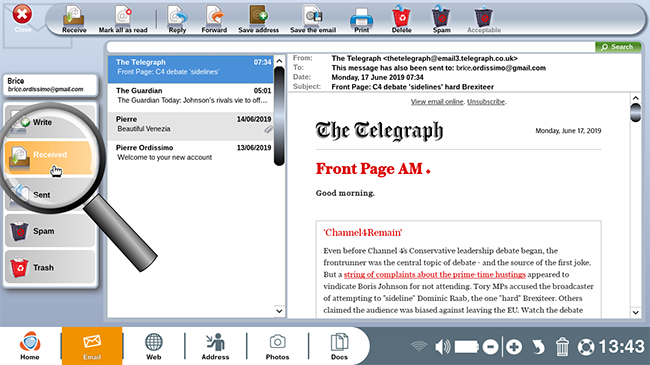Open the Received folder
Screen dimensions: 650x365
click(50, 157)
